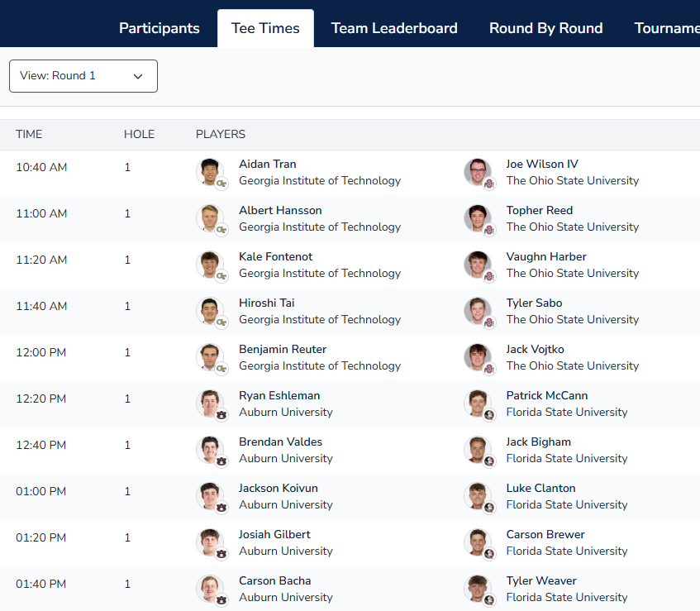Click Joe Wilson IV's player photo

tap(478, 172)
